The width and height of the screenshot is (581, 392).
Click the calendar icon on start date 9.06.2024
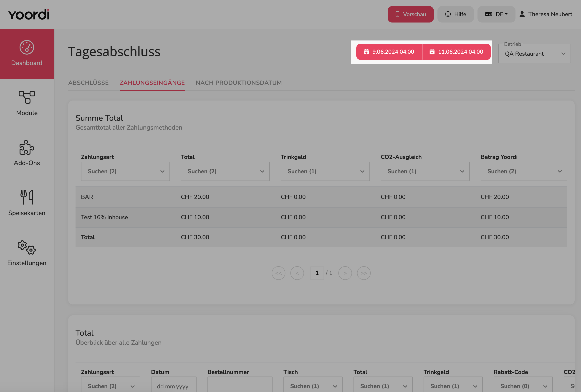click(x=366, y=52)
